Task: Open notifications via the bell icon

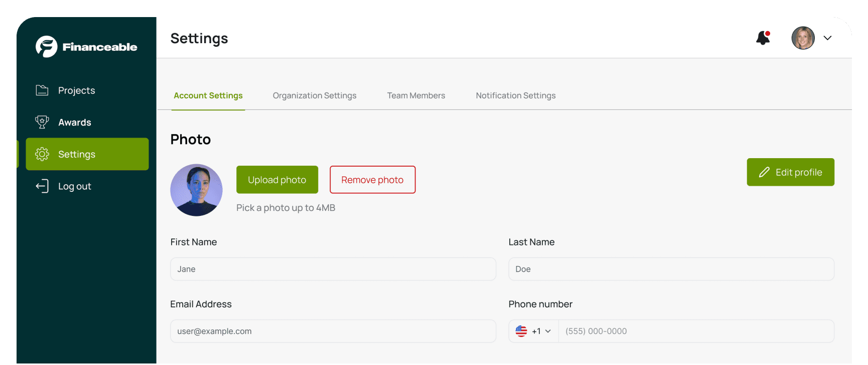Action: [x=763, y=38]
